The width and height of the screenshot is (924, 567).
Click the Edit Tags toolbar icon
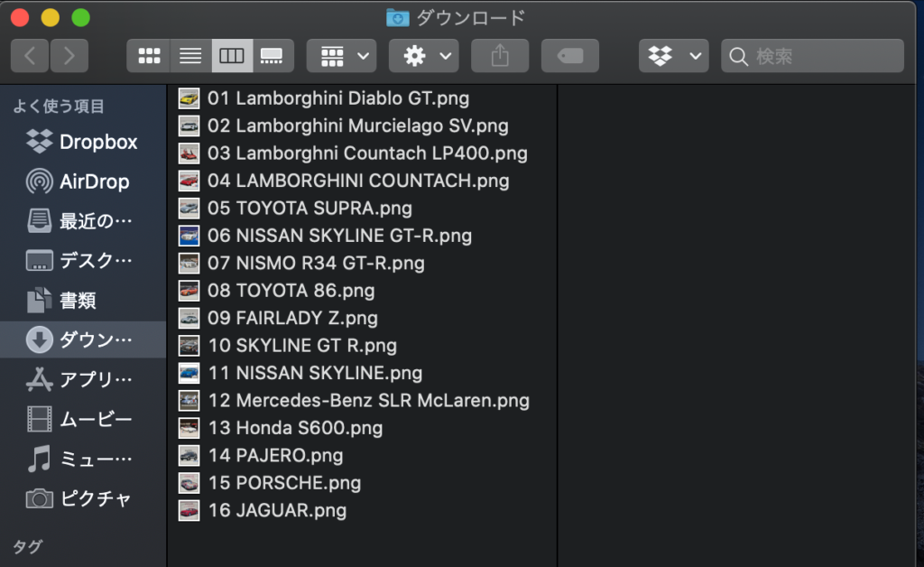pos(569,56)
